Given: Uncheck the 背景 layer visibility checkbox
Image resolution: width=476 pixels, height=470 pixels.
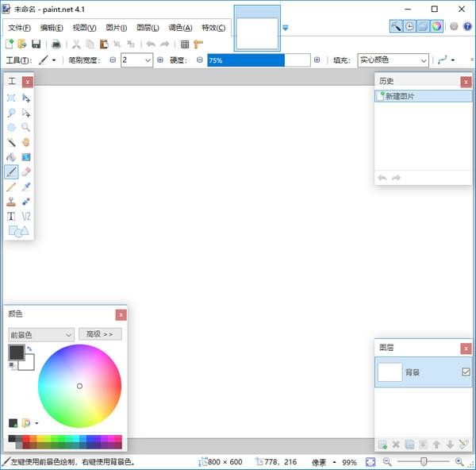Looking at the screenshot, I should (x=466, y=372).
